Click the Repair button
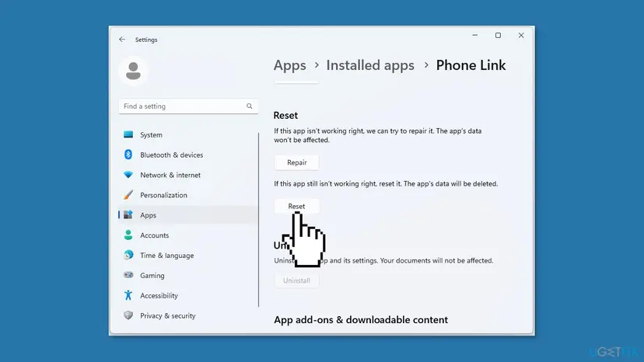Image resolution: width=644 pixels, height=362 pixels. (296, 162)
